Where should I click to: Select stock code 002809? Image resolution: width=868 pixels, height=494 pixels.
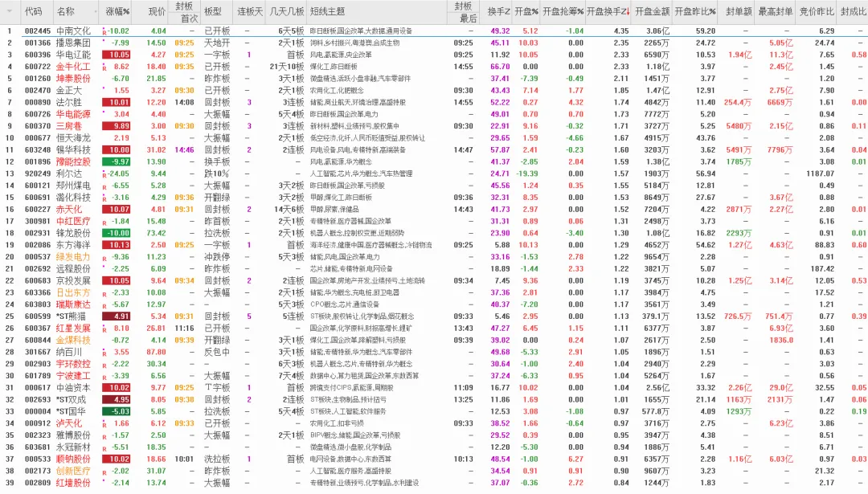click(38, 483)
